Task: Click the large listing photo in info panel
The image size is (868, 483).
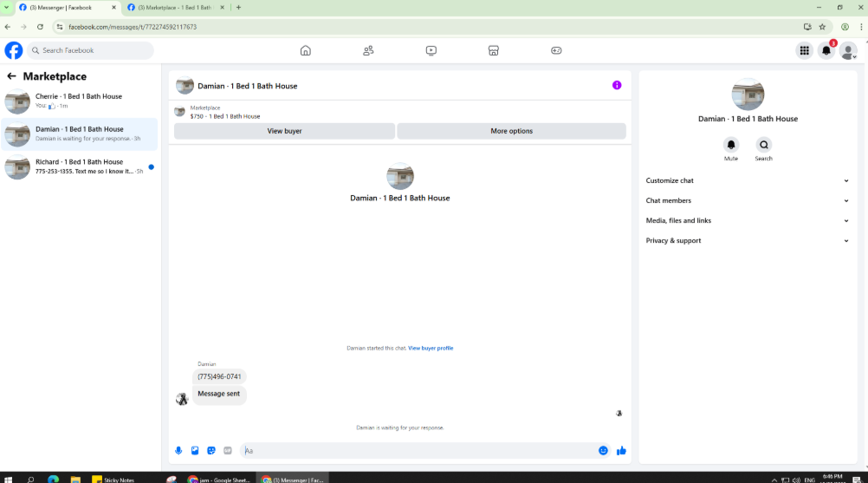Action: click(x=748, y=95)
